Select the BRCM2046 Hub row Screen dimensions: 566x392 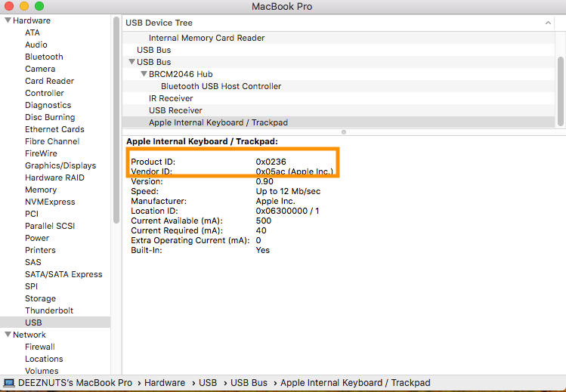[339, 74]
